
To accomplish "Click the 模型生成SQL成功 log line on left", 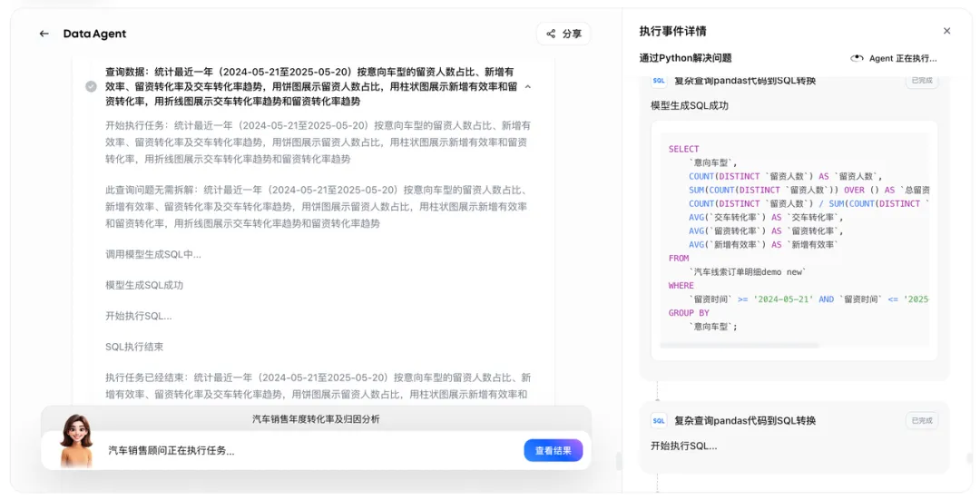I will click(144, 285).
